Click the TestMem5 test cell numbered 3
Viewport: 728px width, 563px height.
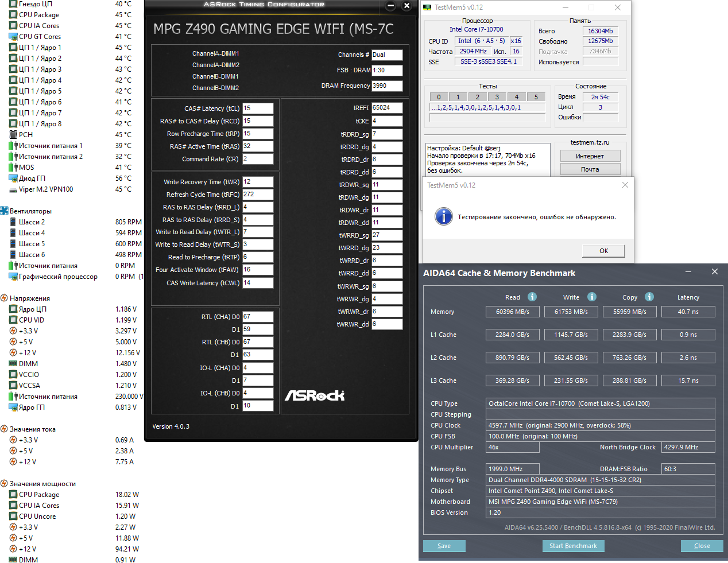[x=497, y=97]
